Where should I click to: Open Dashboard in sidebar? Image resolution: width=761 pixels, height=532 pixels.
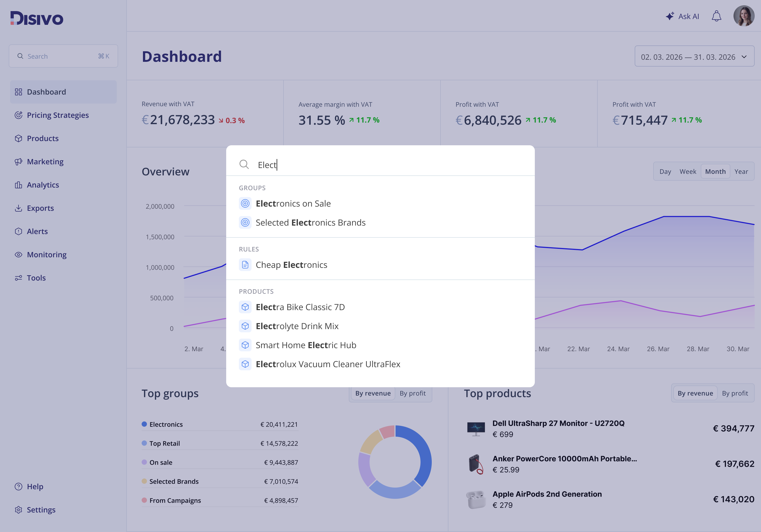click(63, 92)
